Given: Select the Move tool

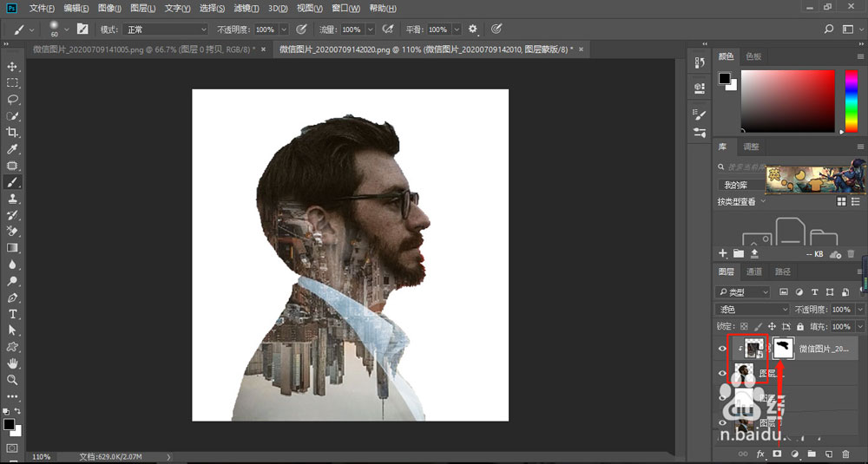Looking at the screenshot, I should (x=12, y=67).
